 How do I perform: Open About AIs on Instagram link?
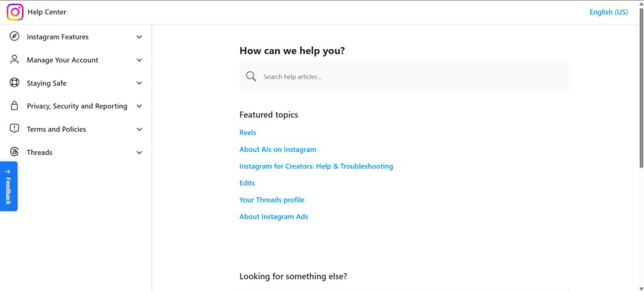pos(277,150)
